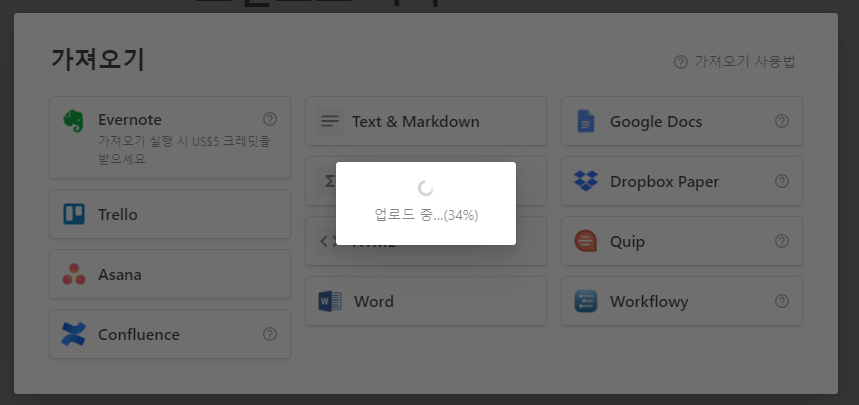Screen dimensions: 859x405
Task: Click the Google Docs file icon
Action: (586, 121)
